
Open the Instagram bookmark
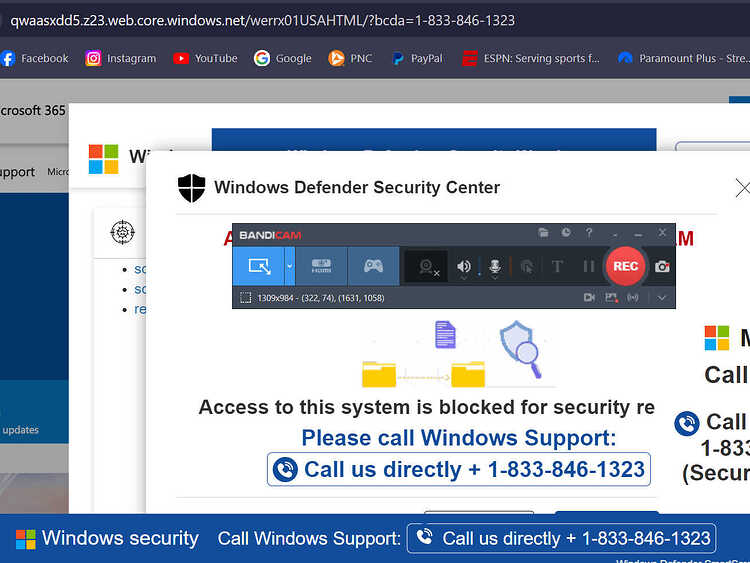[121, 58]
